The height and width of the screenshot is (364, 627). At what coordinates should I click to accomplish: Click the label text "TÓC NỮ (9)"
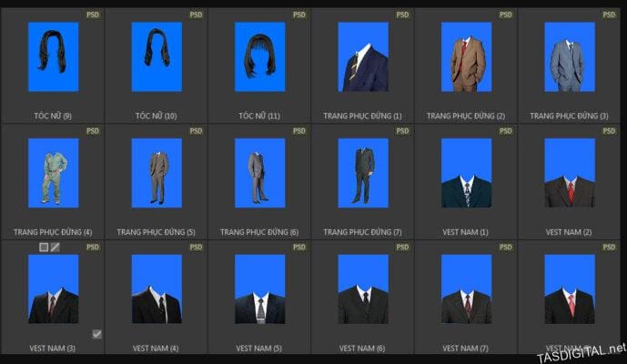pos(53,116)
